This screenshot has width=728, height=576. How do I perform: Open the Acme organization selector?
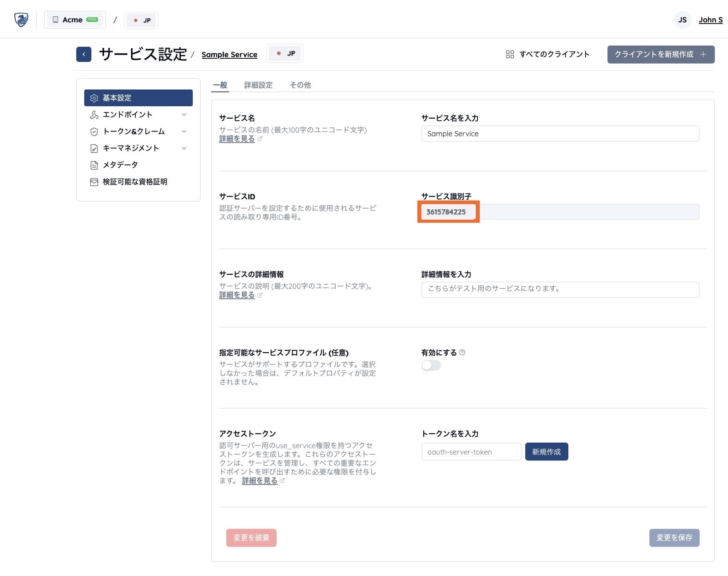[x=75, y=20]
